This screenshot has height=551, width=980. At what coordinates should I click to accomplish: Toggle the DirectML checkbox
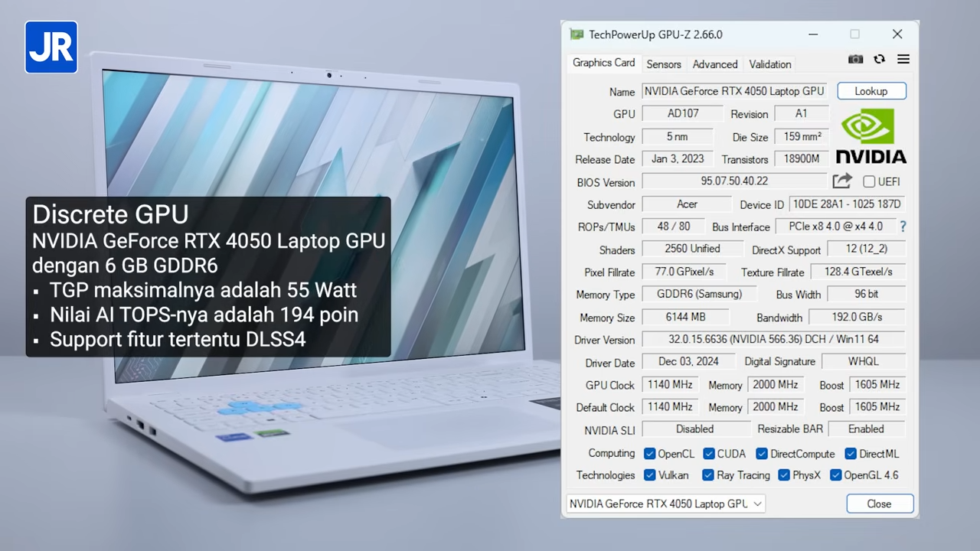click(851, 454)
